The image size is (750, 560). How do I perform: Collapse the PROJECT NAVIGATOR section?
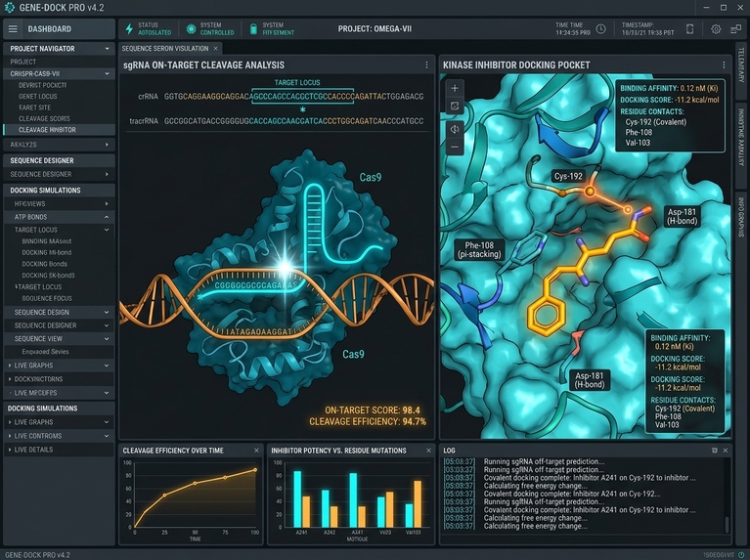point(107,49)
